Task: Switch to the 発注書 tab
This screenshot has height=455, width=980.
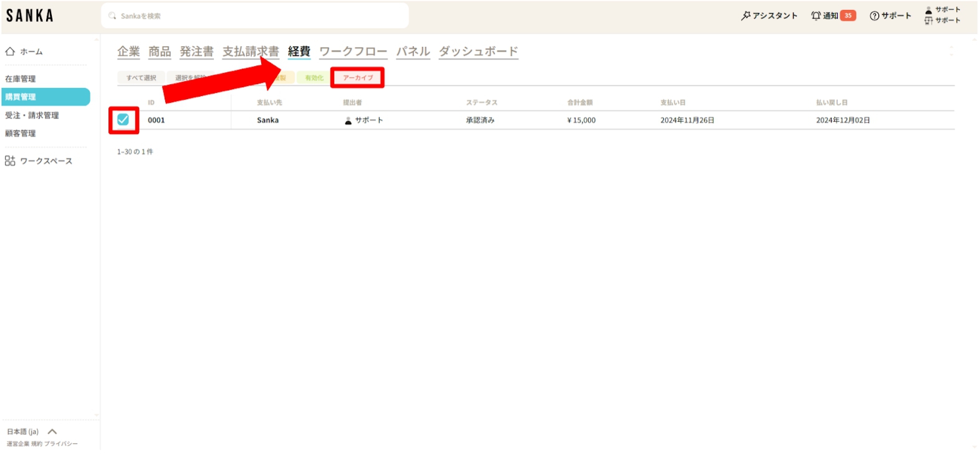Action: point(196,52)
